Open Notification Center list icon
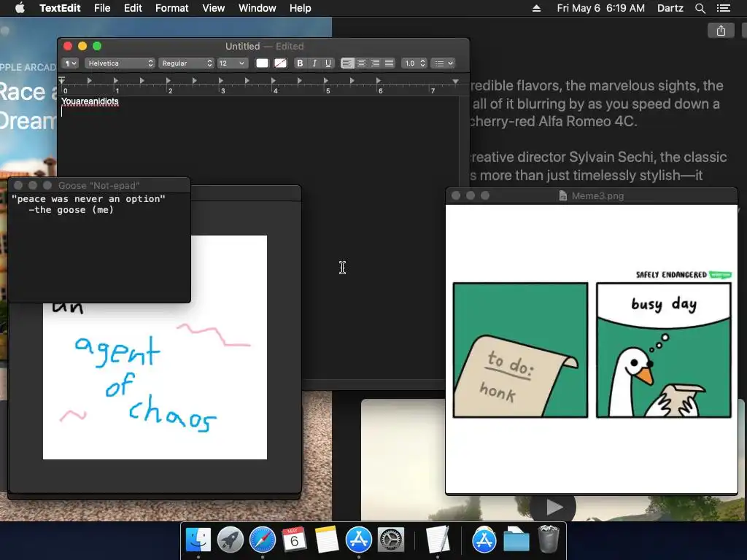 click(724, 8)
